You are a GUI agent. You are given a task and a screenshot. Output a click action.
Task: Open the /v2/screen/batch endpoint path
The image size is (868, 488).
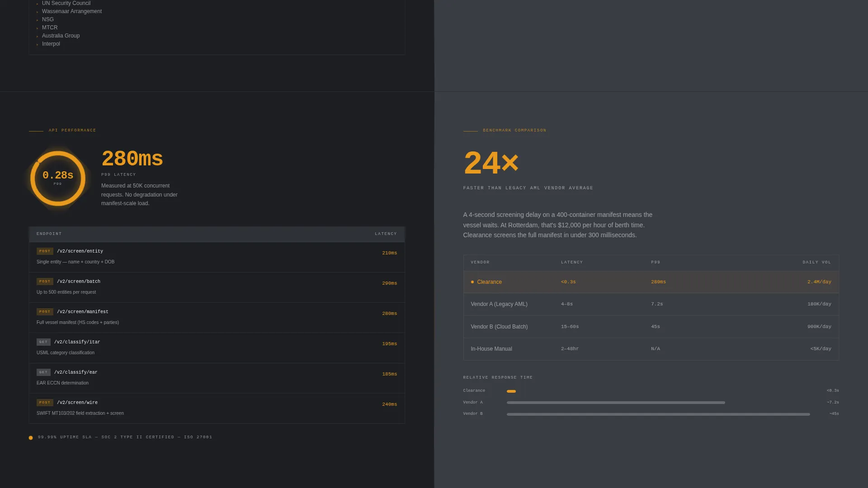(x=79, y=282)
